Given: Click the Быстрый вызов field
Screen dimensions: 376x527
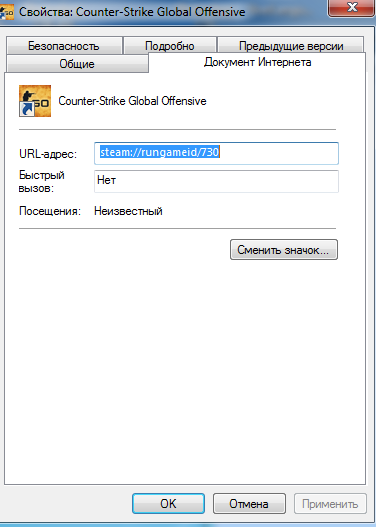Looking at the screenshot, I should click(x=216, y=181).
